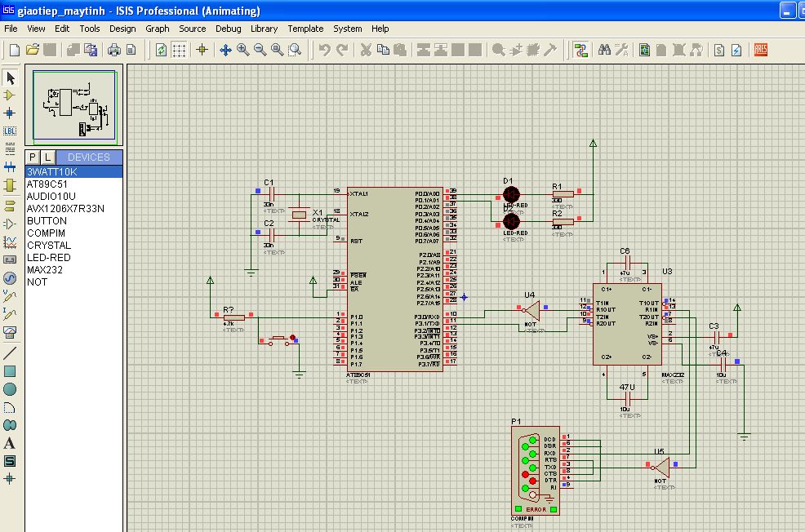Open the Debug menu
The height and width of the screenshot is (532, 805).
tap(228, 29)
